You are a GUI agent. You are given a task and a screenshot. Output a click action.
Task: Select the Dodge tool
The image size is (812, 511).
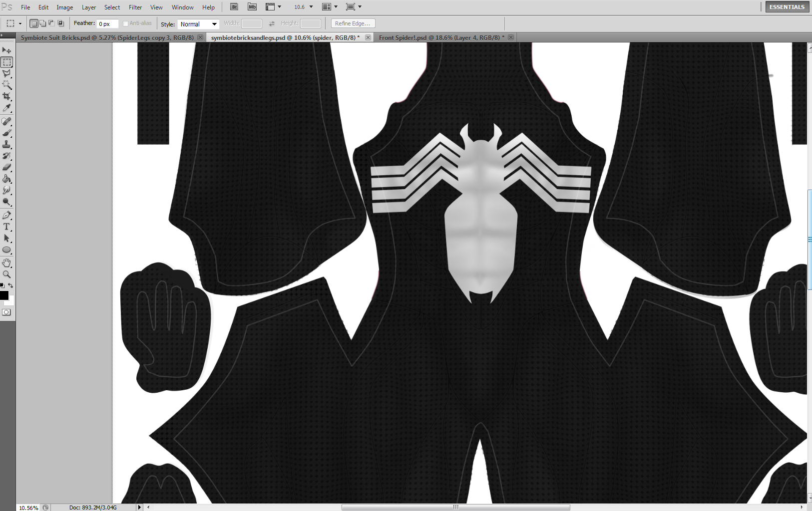7,202
